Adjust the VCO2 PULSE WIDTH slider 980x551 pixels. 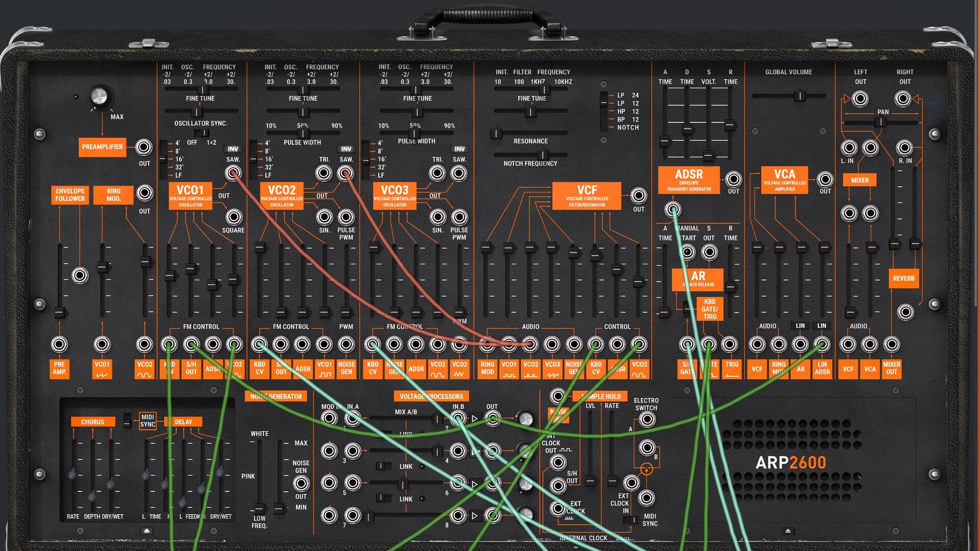(303, 134)
